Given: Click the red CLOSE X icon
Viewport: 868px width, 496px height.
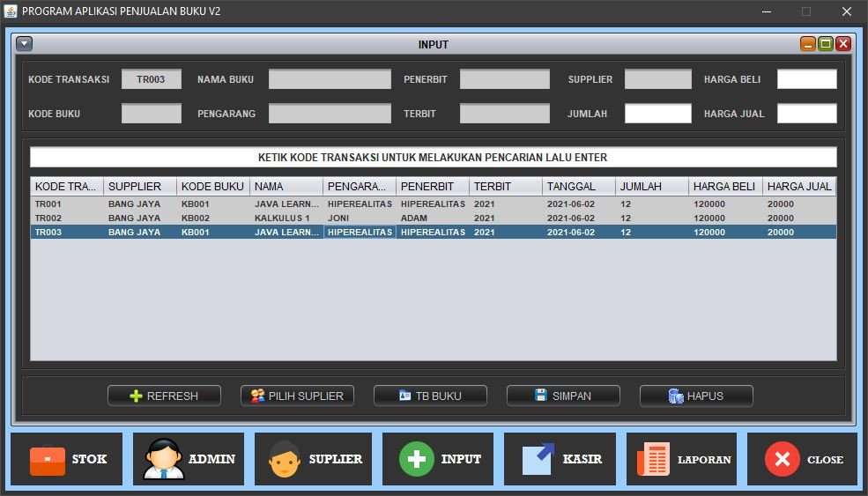Looking at the screenshot, I should click(x=782, y=459).
